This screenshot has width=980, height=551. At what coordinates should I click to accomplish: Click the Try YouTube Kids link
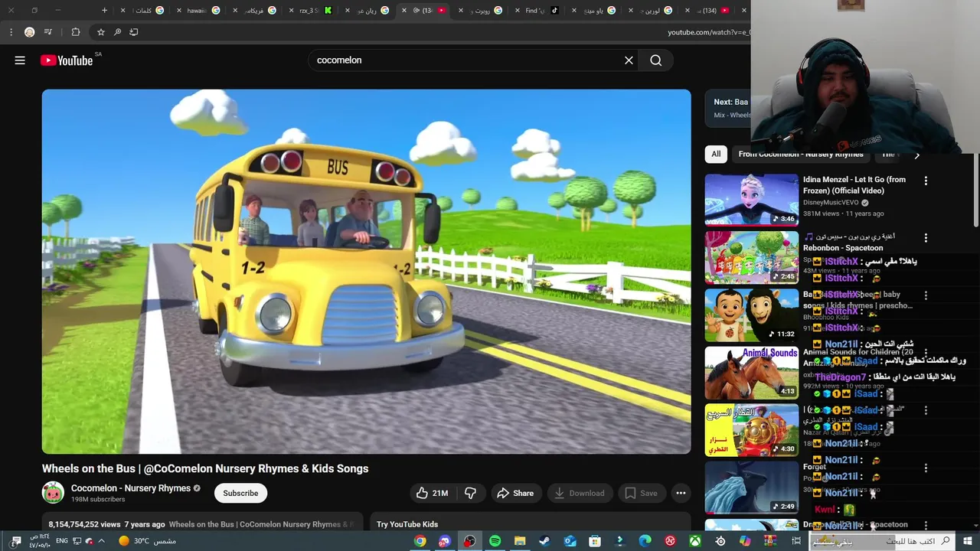[x=407, y=524]
